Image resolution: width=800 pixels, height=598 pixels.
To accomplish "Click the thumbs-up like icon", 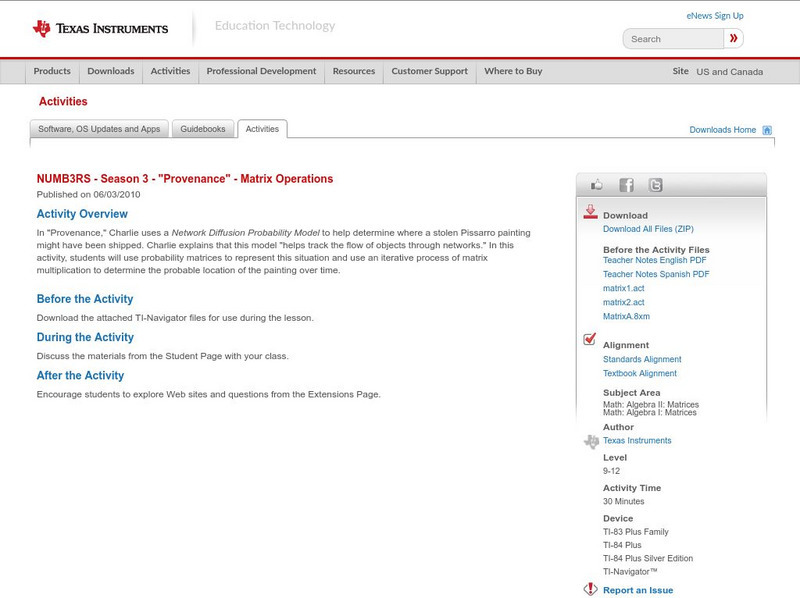I will [596, 185].
